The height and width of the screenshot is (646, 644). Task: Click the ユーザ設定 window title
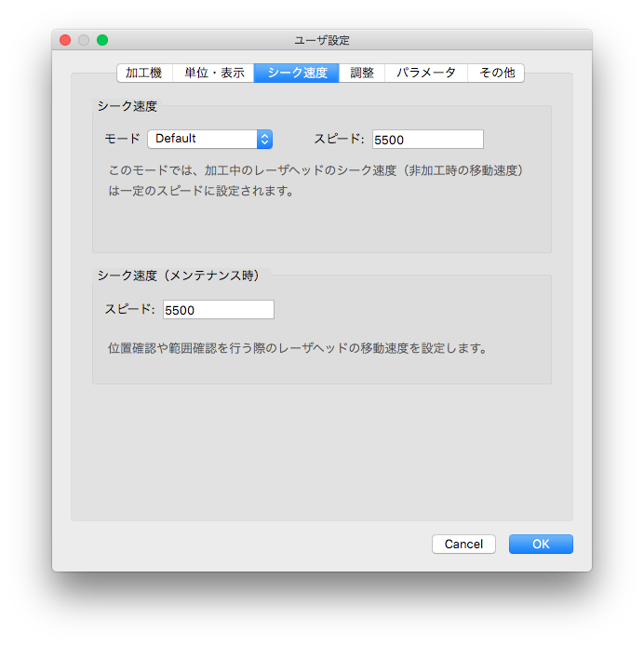coord(322,40)
